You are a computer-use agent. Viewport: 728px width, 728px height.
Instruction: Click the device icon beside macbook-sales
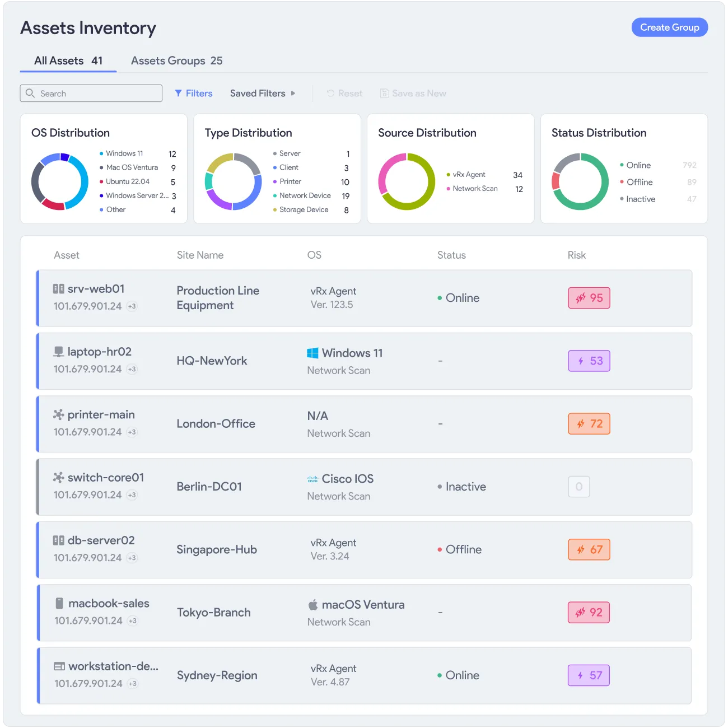(x=59, y=603)
